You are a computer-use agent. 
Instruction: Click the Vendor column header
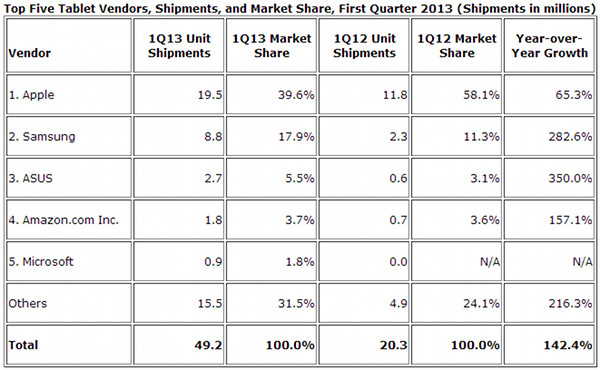click(69, 46)
